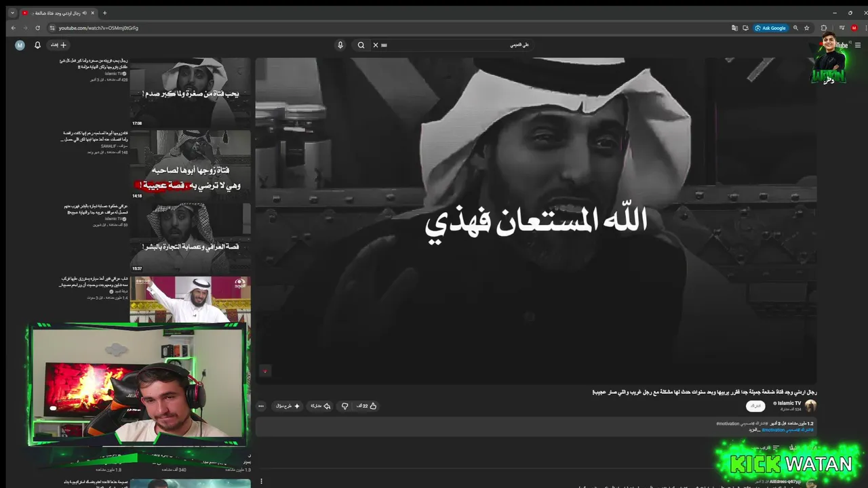Bookmark this page with the star icon

[806, 28]
